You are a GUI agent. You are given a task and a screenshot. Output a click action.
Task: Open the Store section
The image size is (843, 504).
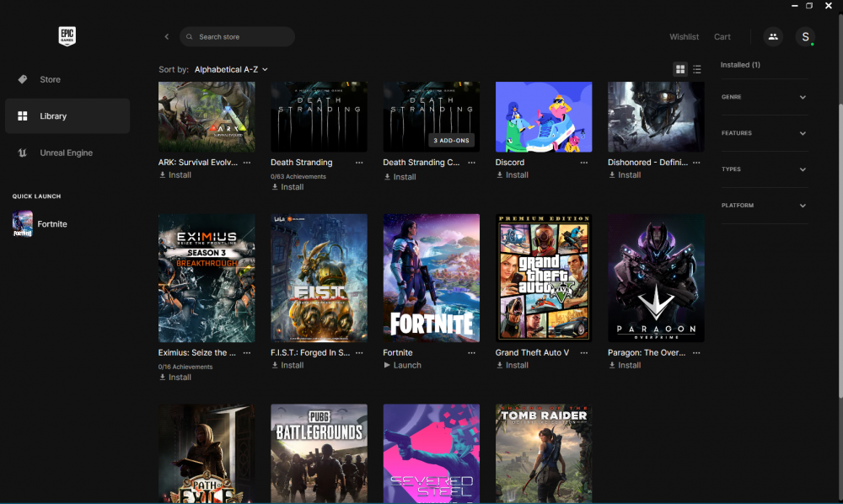(x=67, y=79)
